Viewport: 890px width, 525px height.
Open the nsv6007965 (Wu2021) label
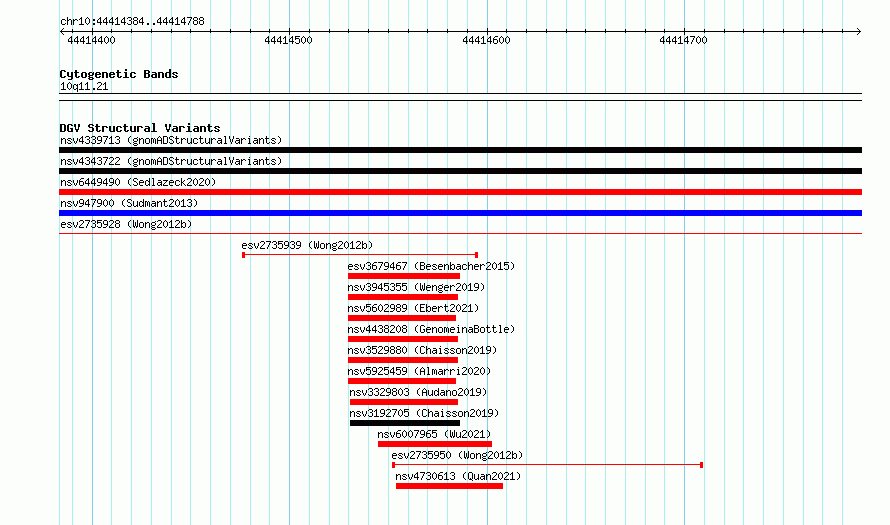[x=434, y=434]
